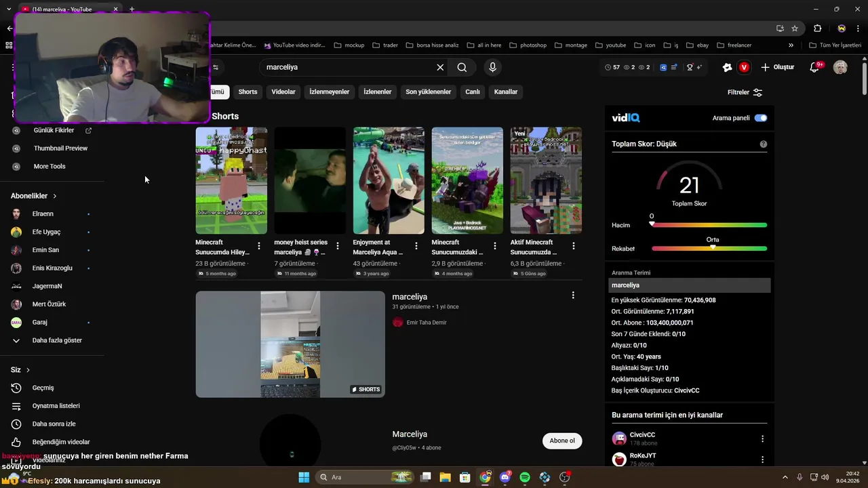Open Chrome extensions puzzle icon
The height and width of the screenshot is (488, 868).
[817, 28]
